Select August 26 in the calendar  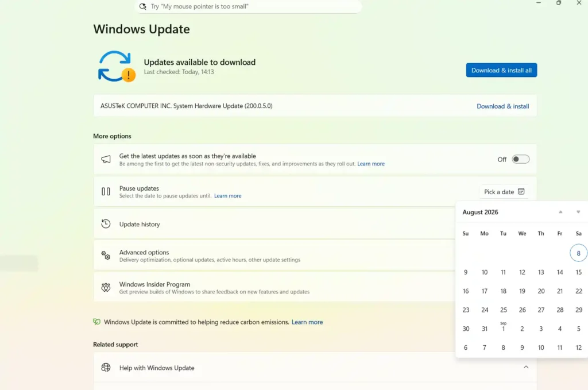(x=522, y=310)
